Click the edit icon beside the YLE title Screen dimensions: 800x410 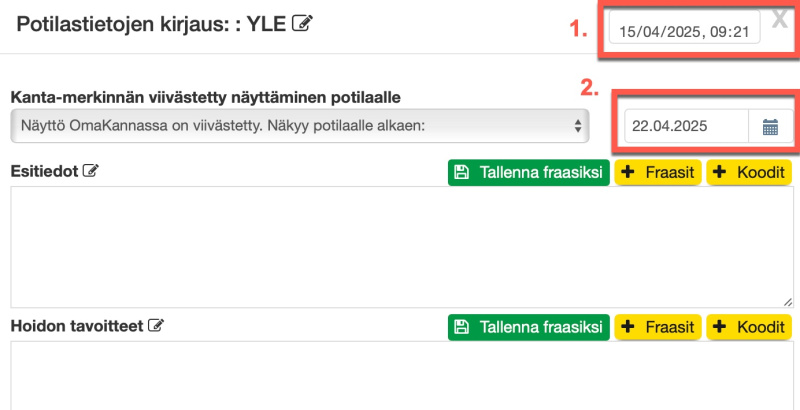tap(301, 24)
